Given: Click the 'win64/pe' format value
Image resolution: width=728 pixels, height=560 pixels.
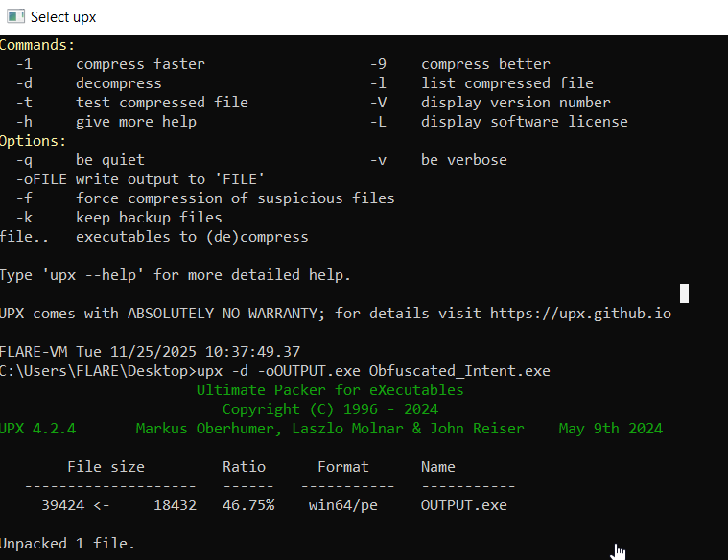Looking at the screenshot, I should click(339, 505).
